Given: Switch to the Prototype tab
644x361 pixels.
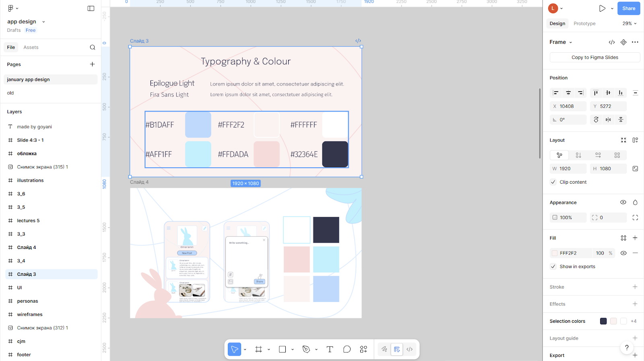Looking at the screenshot, I should (584, 24).
